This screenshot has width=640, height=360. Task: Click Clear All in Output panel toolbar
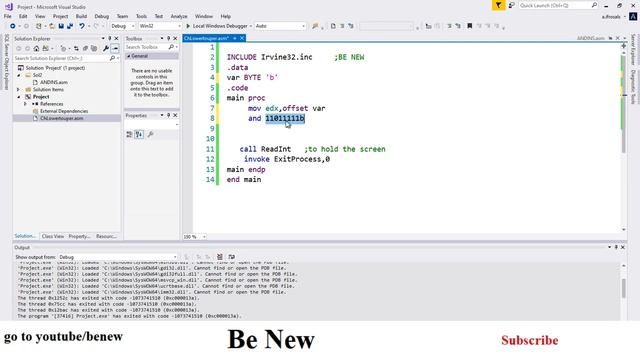coord(220,257)
